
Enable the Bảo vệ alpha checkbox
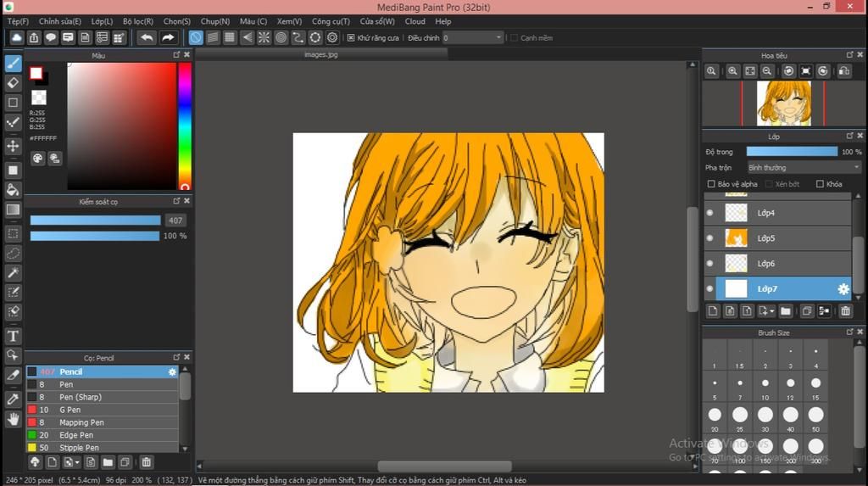click(x=711, y=184)
